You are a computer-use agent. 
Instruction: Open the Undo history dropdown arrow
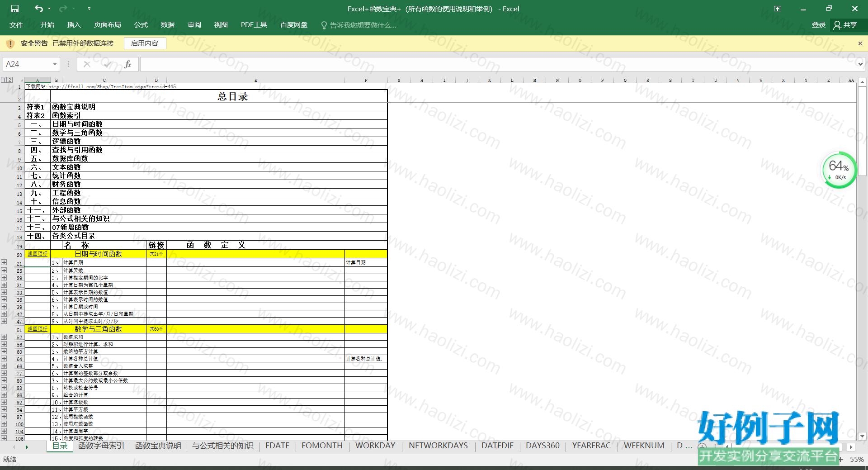pyautogui.click(x=49, y=9)
